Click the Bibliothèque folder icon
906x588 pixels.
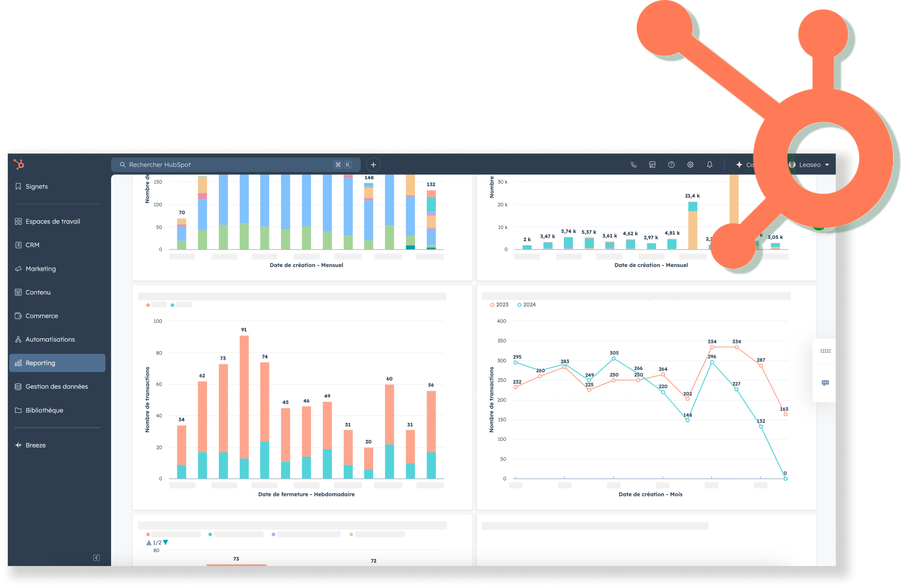tap(18, 410)
